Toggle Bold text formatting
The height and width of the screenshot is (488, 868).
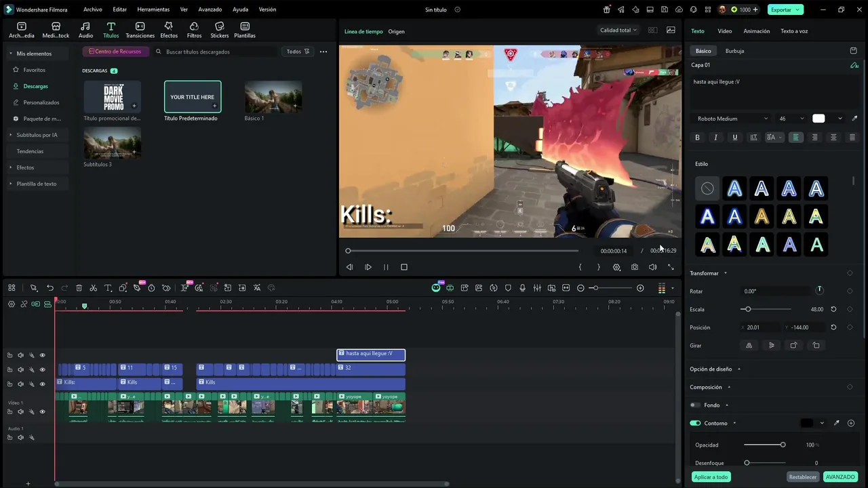pos(697,138)
